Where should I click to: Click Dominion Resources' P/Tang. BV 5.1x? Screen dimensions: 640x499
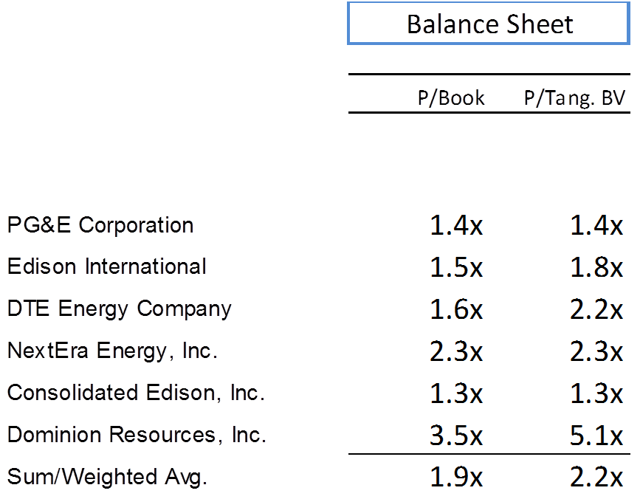point(596,435)
